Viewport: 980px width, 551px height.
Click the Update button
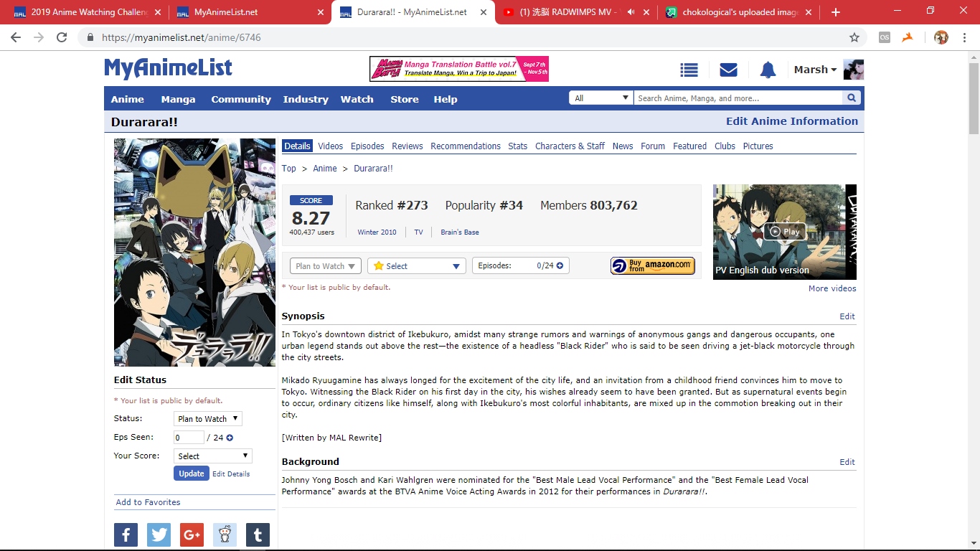pyautogui.click(x=192, y=474)
